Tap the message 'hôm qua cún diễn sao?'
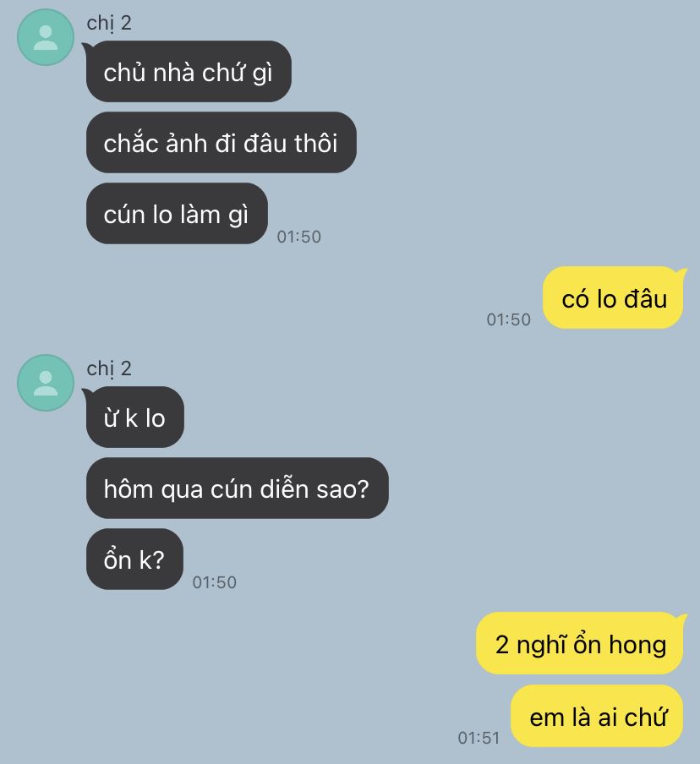Image resolution: width=700 pixels, height=764 pixels. coord(238,488)
